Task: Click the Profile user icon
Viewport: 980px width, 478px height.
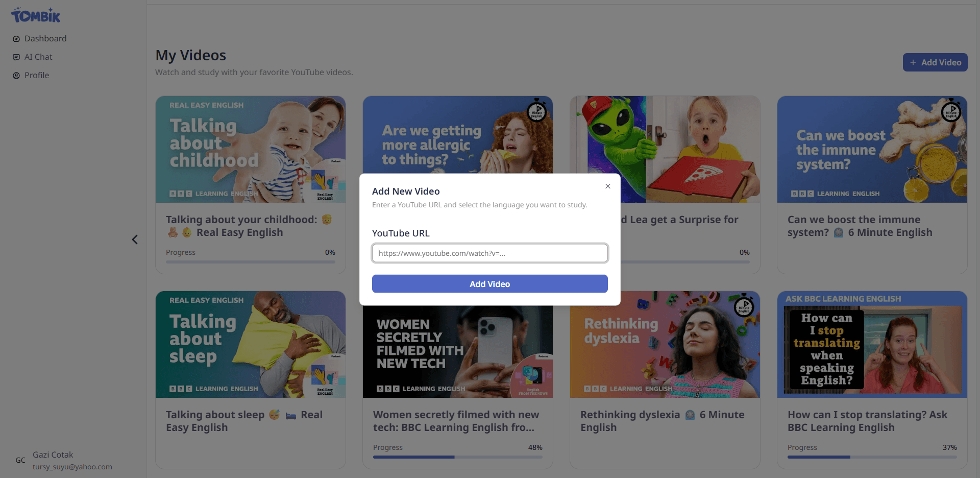Action: coord(16,76)
